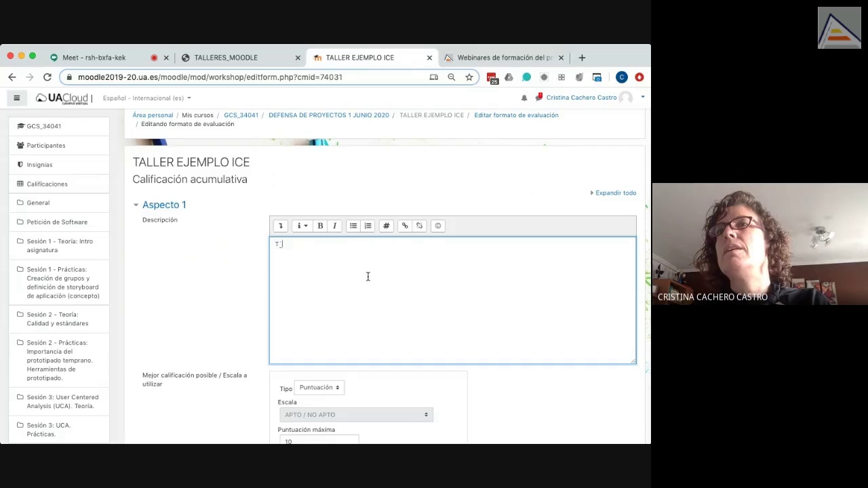Open the teal circle extension icon
Image resolution: width=868 pixels, height=488 pixels.
[x=526, y=77]
